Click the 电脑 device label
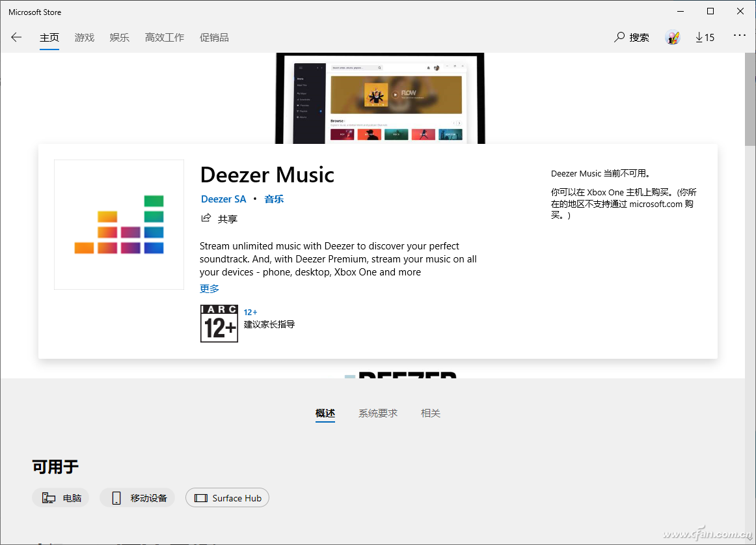 [x=72, y=498]
